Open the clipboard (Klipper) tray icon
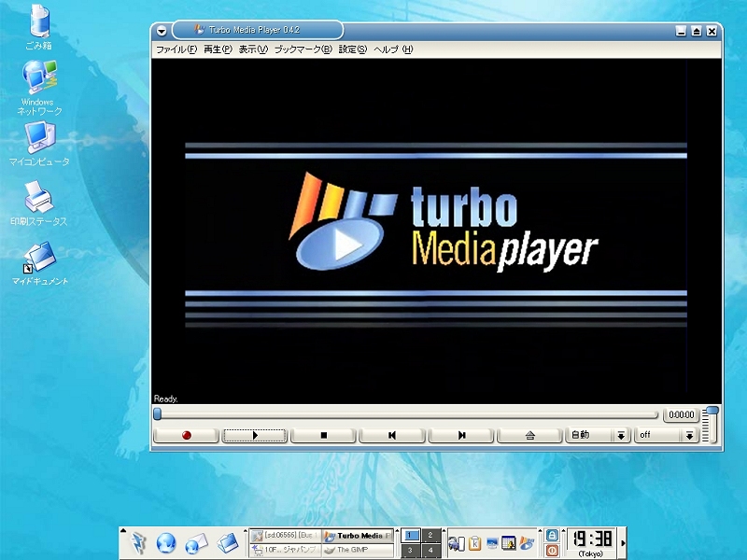Screen dimensions: 747x560 (475, 543)
